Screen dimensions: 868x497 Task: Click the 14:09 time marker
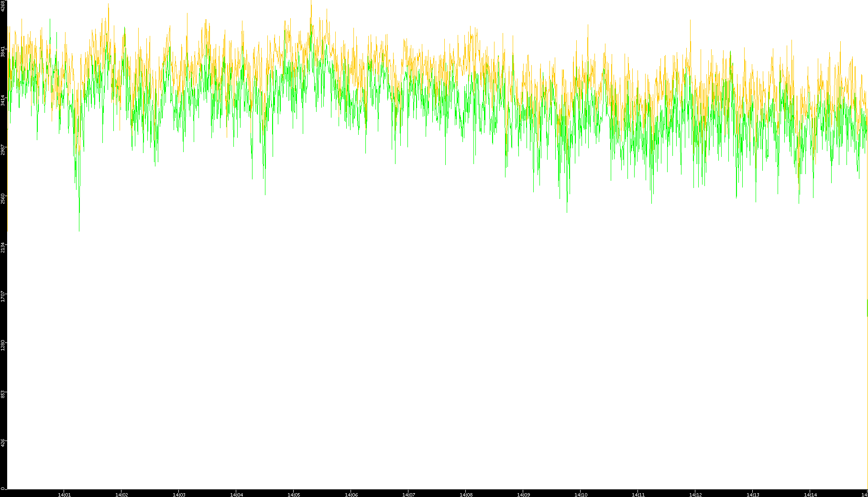(x=523, y=495)
